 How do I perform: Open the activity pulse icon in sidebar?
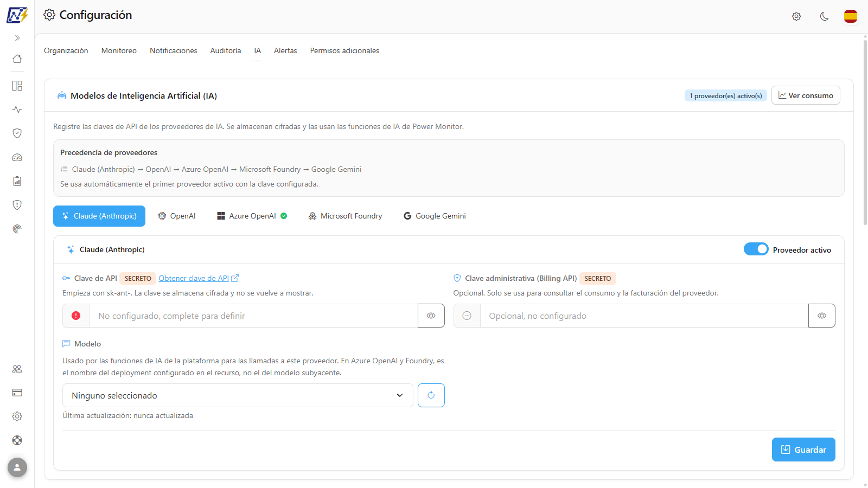coord(17,110)
